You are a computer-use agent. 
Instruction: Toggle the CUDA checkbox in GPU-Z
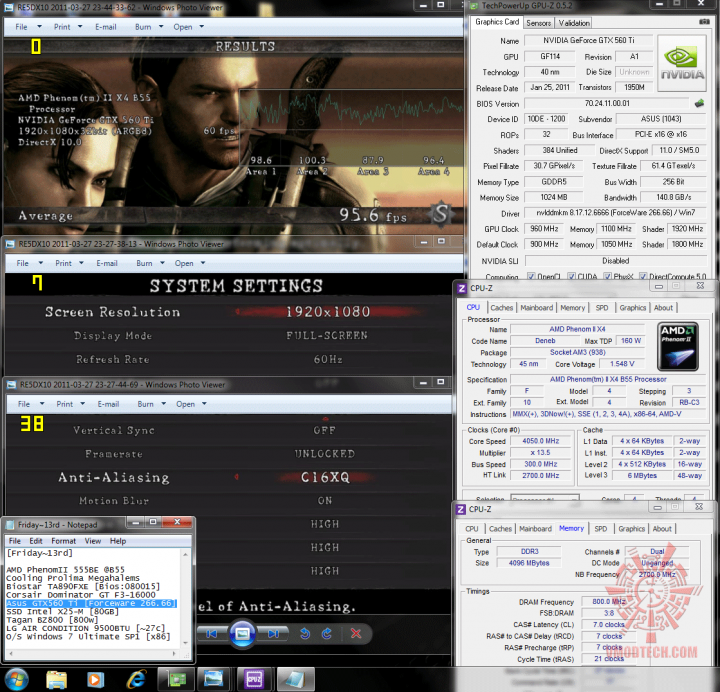coord(571,276)
